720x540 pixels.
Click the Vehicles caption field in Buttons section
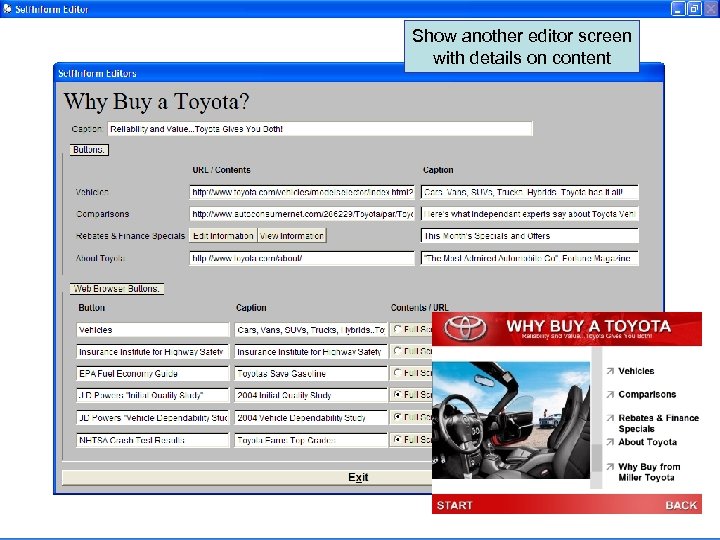(x=529, y=192)
